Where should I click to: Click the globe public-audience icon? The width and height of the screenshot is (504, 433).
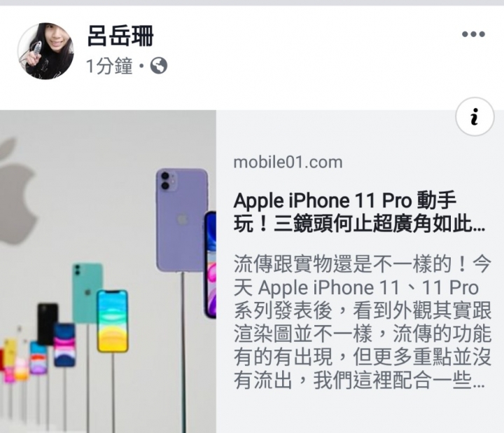tap(159, 66)
